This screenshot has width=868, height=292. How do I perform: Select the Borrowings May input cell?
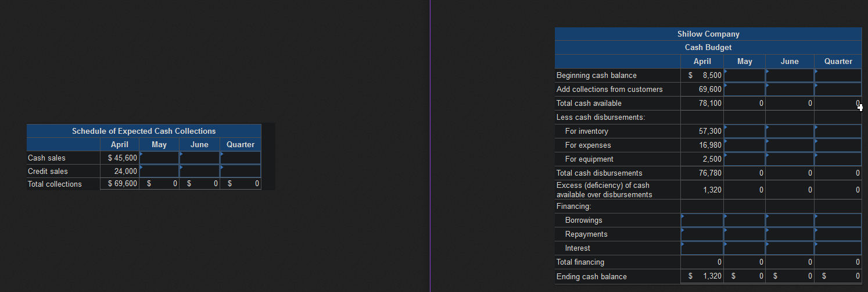744,220
